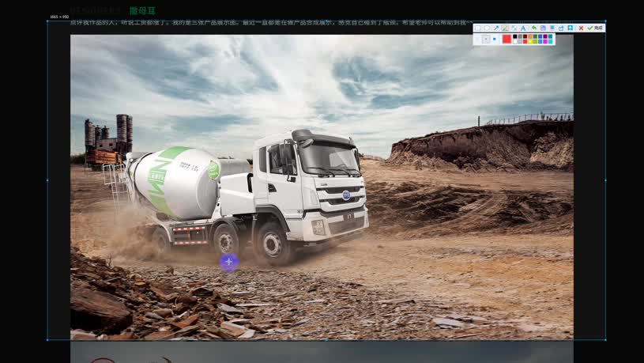Image resolution: width=644 pixels, height=363 pixels.
Task: Pick the dark red color swatch
Action: coord(525,36)
